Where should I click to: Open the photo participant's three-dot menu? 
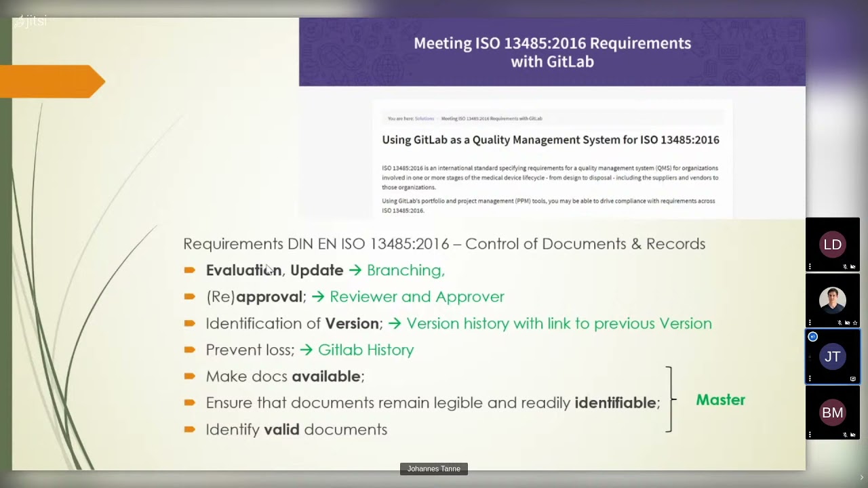[x=810, y=323]
